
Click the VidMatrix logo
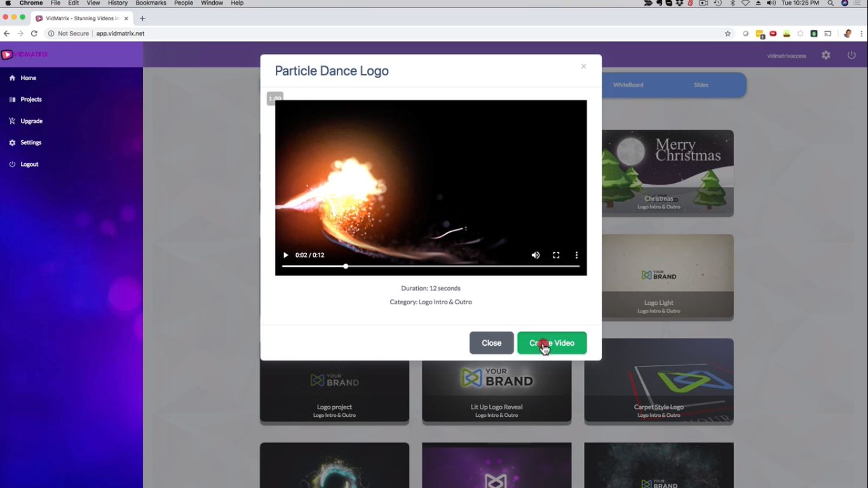[x=25, y=55]
